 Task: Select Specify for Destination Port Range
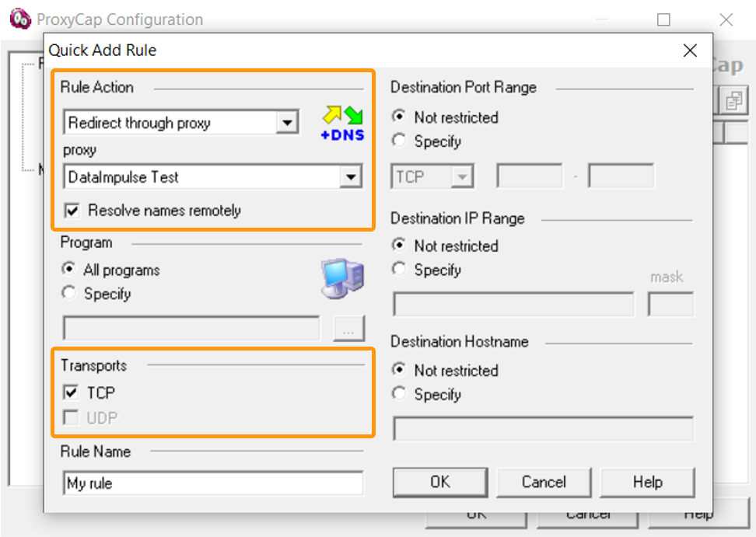click(x=399, y=141)
